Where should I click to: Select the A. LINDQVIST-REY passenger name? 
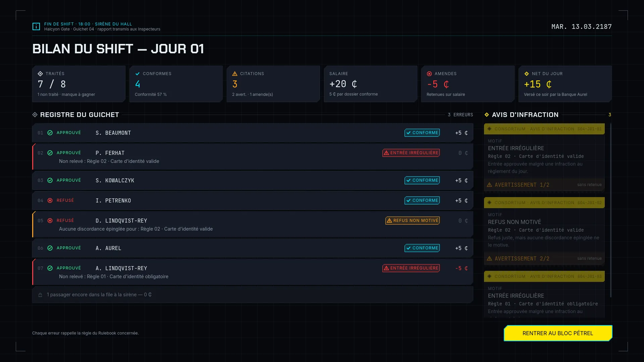[x=121, y=268]
